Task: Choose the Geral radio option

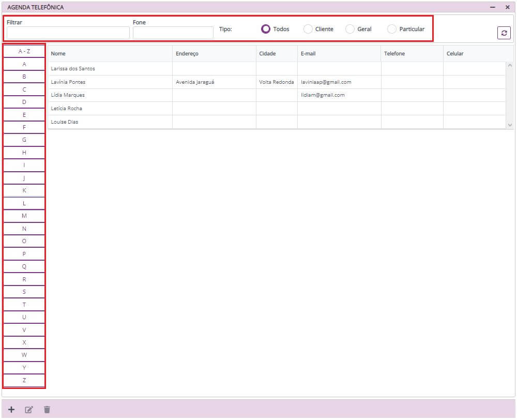Action: coord(350,29)
